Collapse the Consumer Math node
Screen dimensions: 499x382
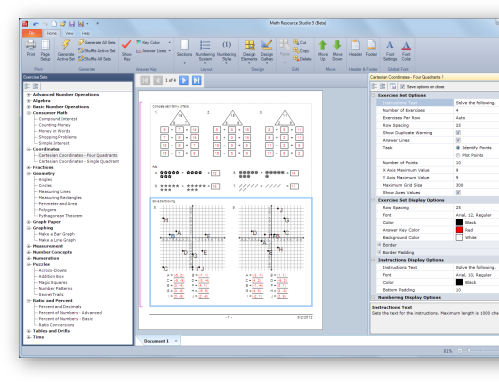click(x=29, y=113)
